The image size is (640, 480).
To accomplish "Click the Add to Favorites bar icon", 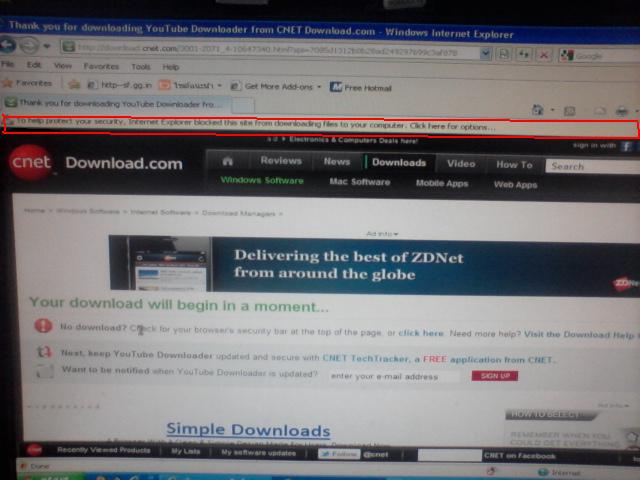I will click(x=74, y=84).
